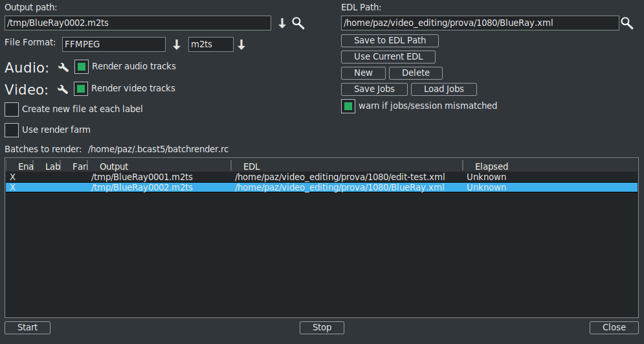
Task: Enable Create new file at each label
Action: tap(12, 109)
